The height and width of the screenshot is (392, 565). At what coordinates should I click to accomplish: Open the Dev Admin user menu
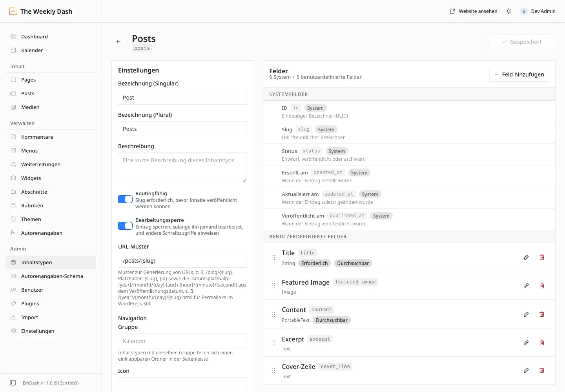coord(538,11)
